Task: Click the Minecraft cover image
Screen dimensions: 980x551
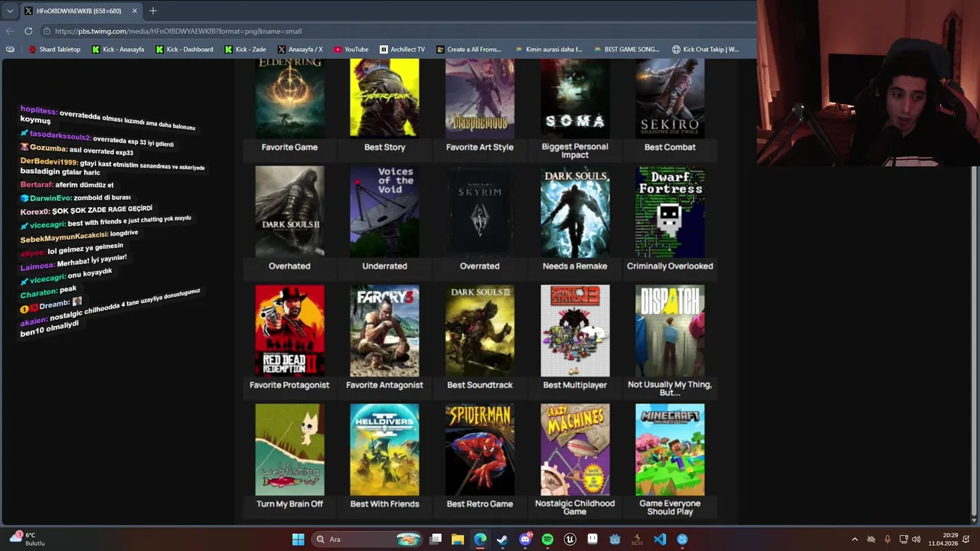Action: (x=670, y=449)
